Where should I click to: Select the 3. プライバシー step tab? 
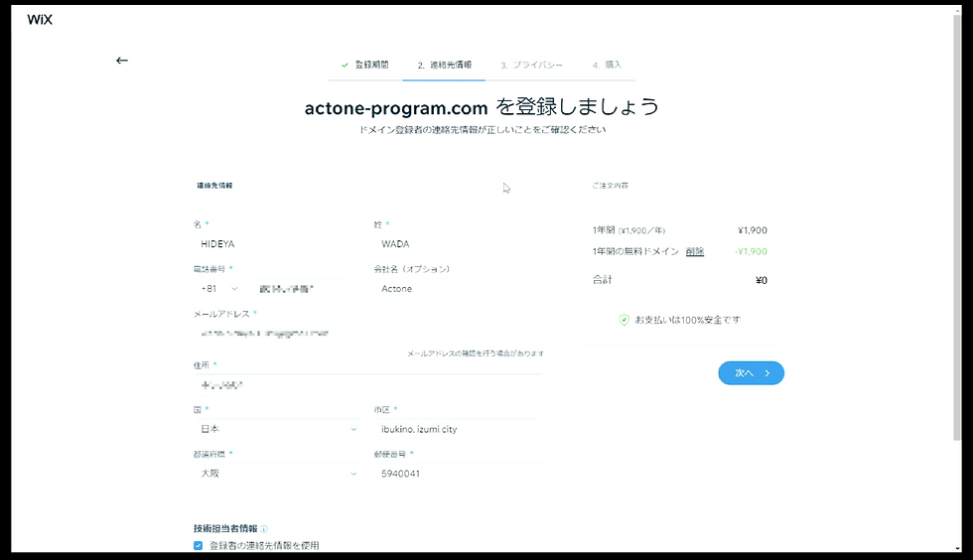coord(532,65)
